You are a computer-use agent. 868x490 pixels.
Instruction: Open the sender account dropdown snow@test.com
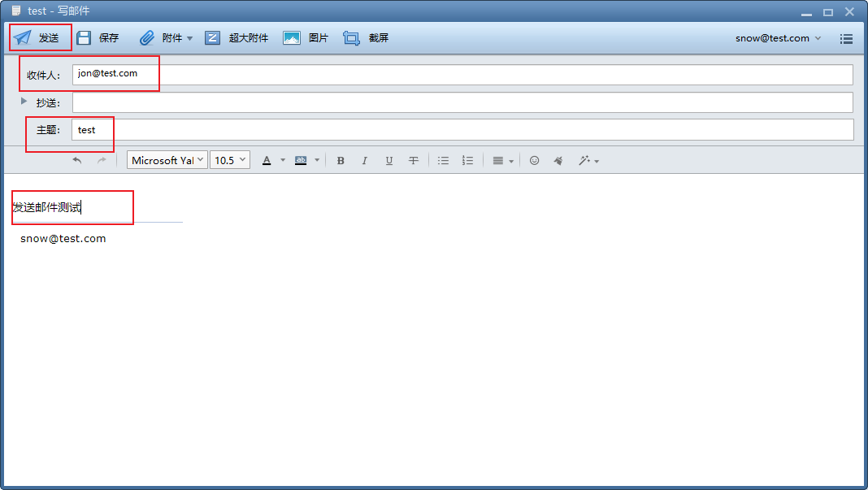click(x=778, y=38)
